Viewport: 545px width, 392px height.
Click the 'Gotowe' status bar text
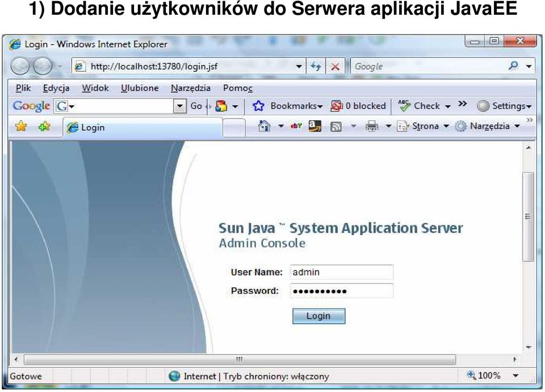tap(26, 376)
